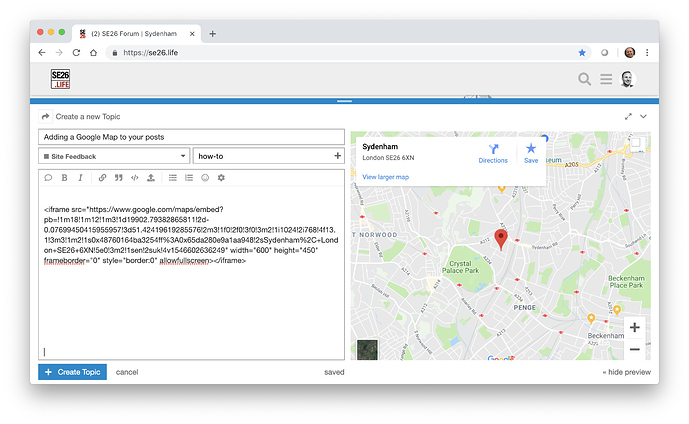Click the preformatted code icon
This screenshot has width=689, height=424.
(x=135, y=177)
